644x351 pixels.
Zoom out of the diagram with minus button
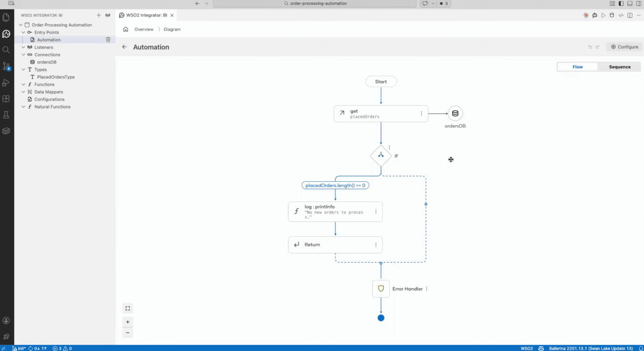tap(128, 333)
